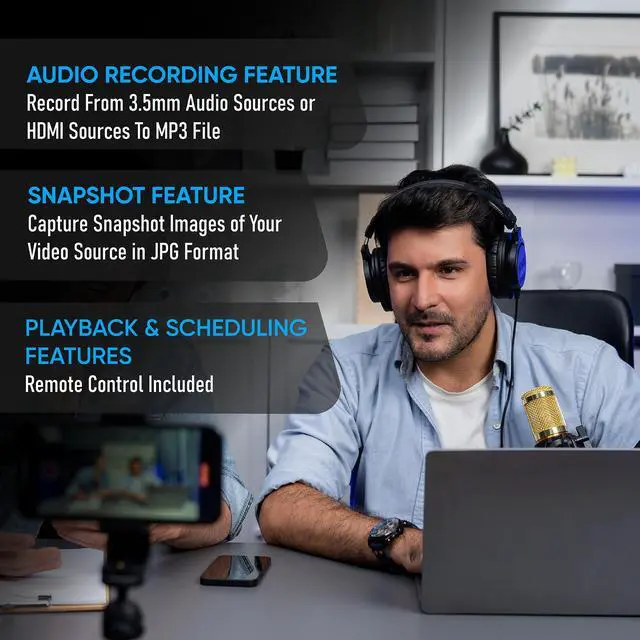
Task: Click the Audio Recording Feature heading
Action: [181, 75]
